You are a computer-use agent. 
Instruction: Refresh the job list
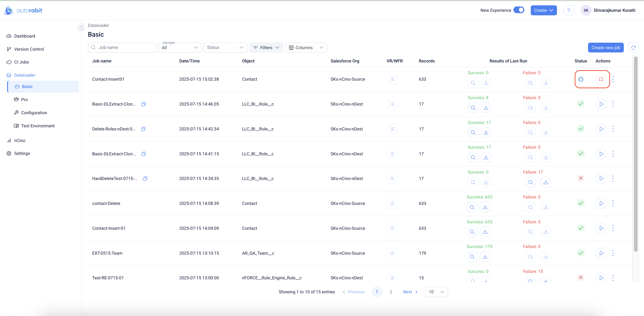[633, 48]
